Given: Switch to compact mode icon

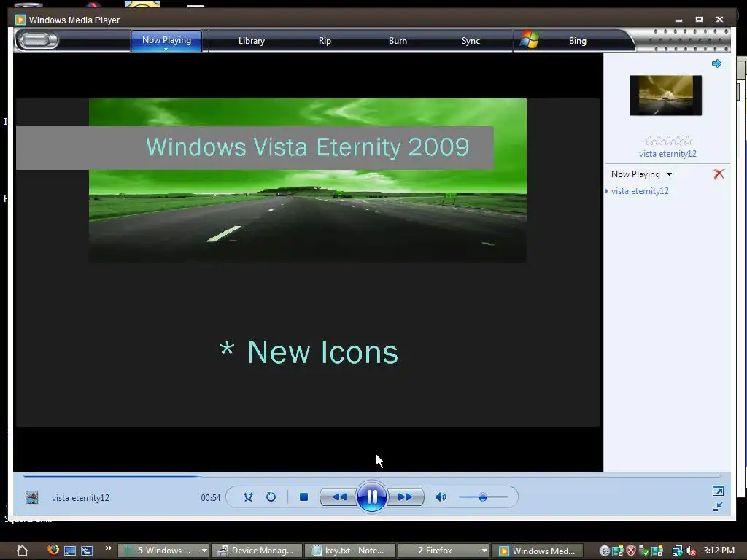Looking at the screenshot, I should 718,507.
